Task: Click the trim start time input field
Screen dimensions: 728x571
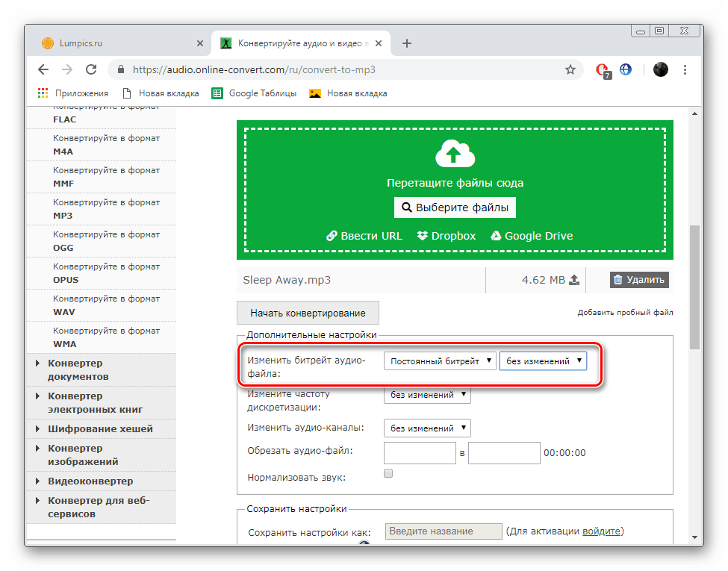Action: (420, 453)
